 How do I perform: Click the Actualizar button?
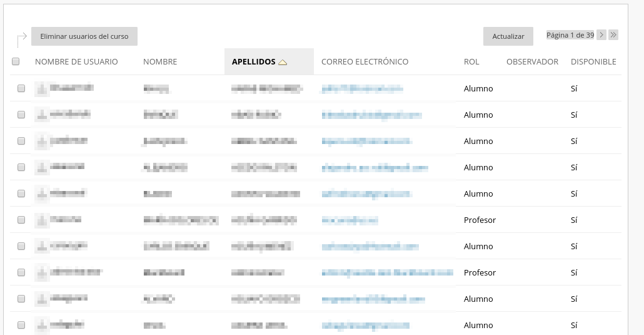click(508, 36)
